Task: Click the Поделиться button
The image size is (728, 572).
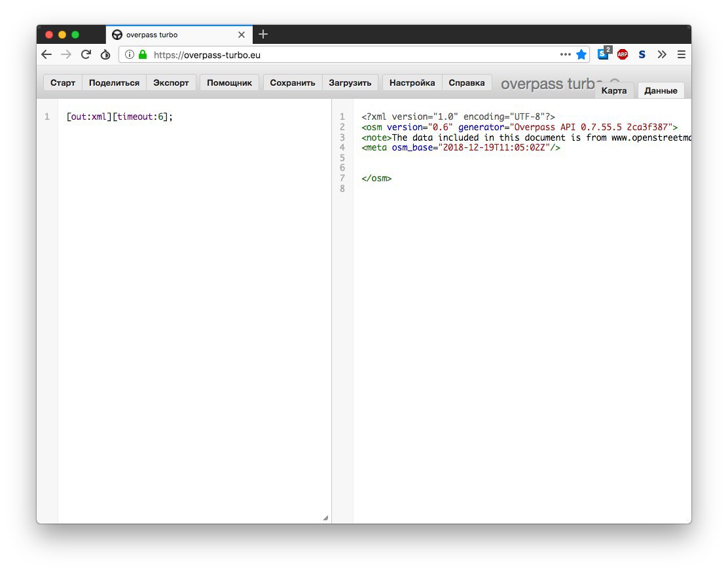Action: click(114, 82)
